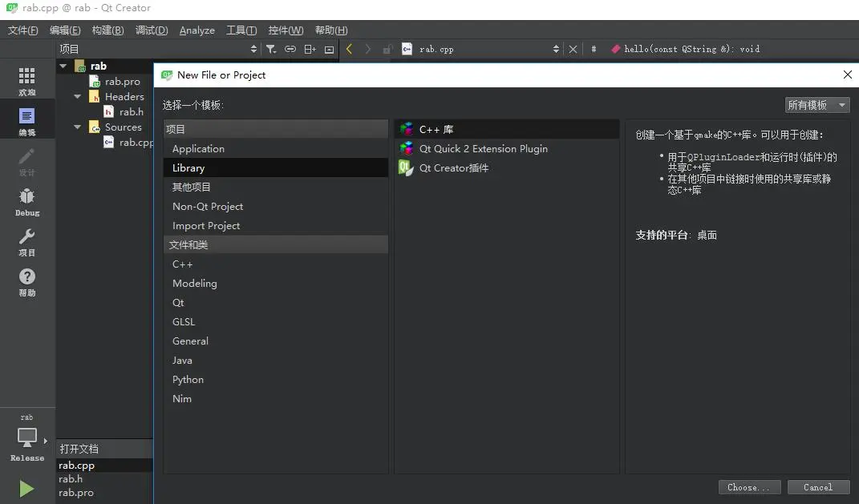Open the Analyze menu
Viewport: 859px width, 504px height.
click(197, 30)
